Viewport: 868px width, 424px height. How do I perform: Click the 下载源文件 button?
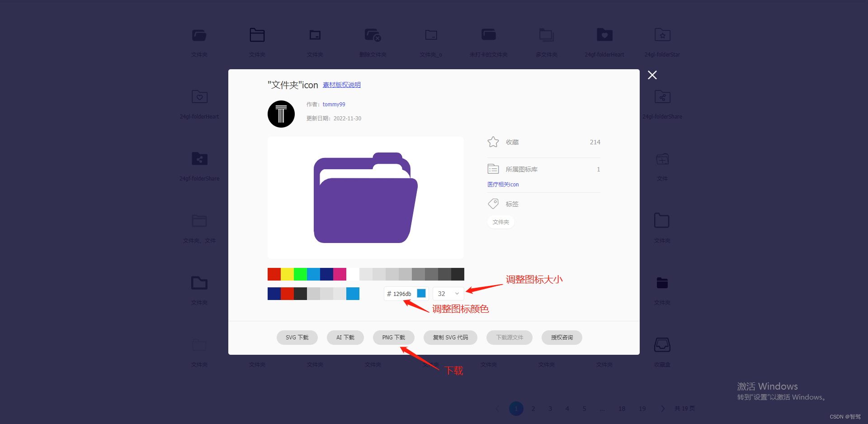coord(509,338)
